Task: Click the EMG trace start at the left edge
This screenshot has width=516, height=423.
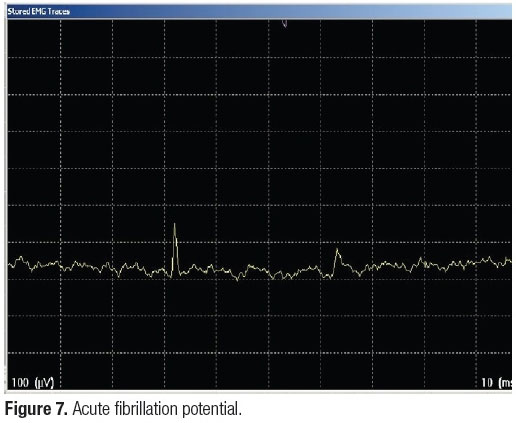Action: 10,266
